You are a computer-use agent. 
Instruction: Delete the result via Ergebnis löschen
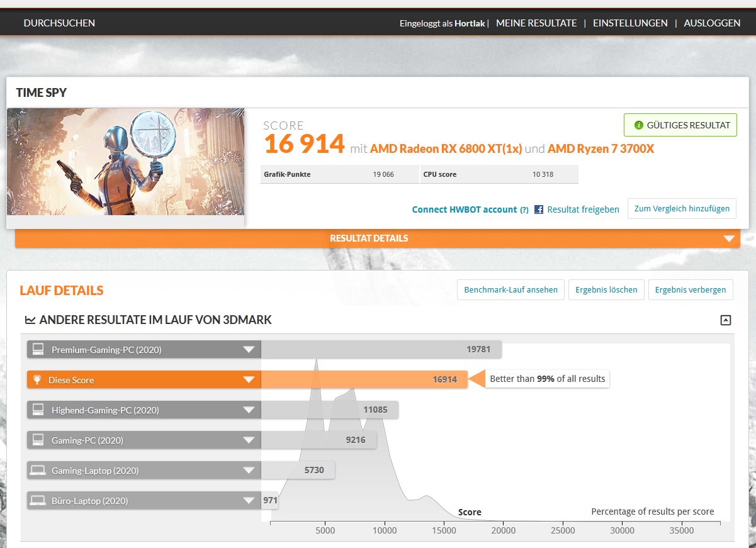[606, 289]
